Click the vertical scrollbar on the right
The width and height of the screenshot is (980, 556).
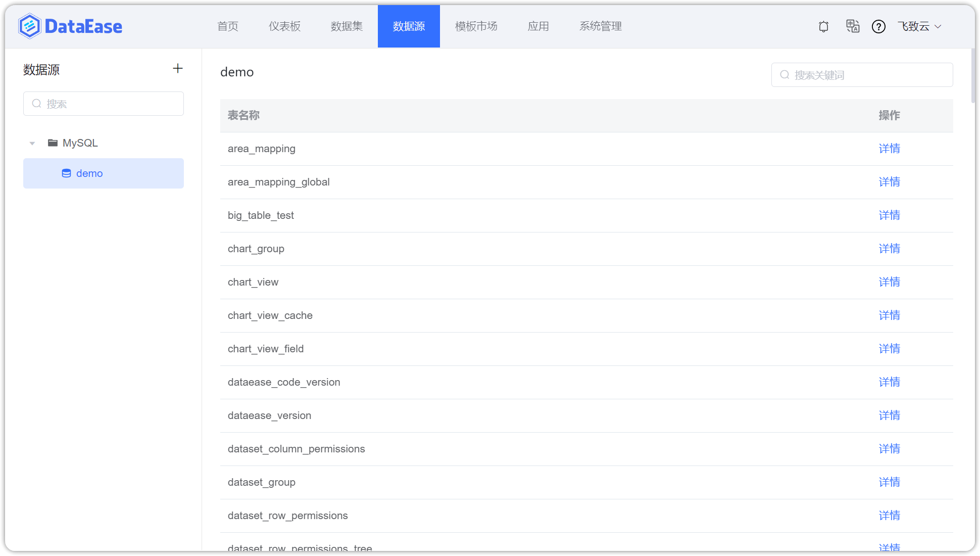click(973, 76)
